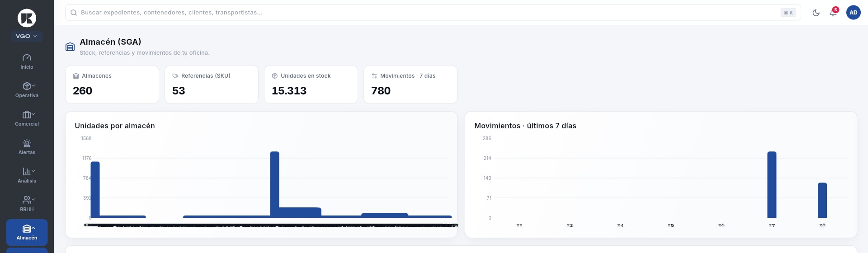
Task: Click the ⌘K shortcut badge
Action: [x=788, y=13]
